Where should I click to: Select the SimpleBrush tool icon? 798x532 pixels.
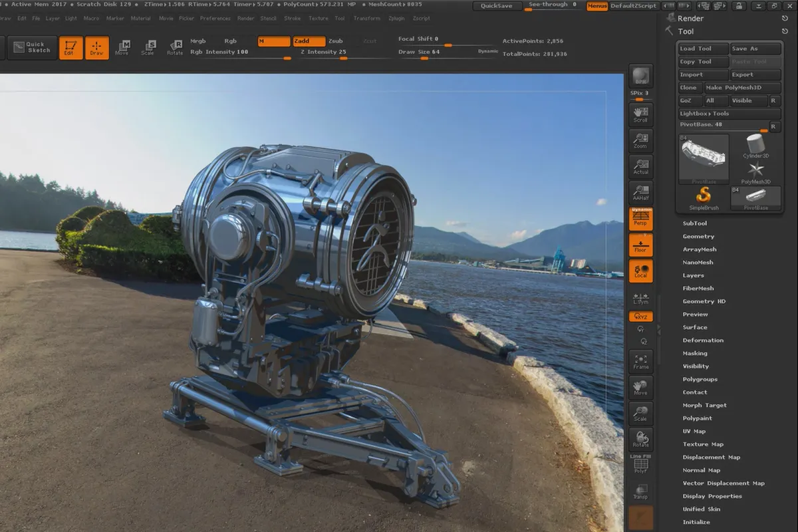point(704,198)
